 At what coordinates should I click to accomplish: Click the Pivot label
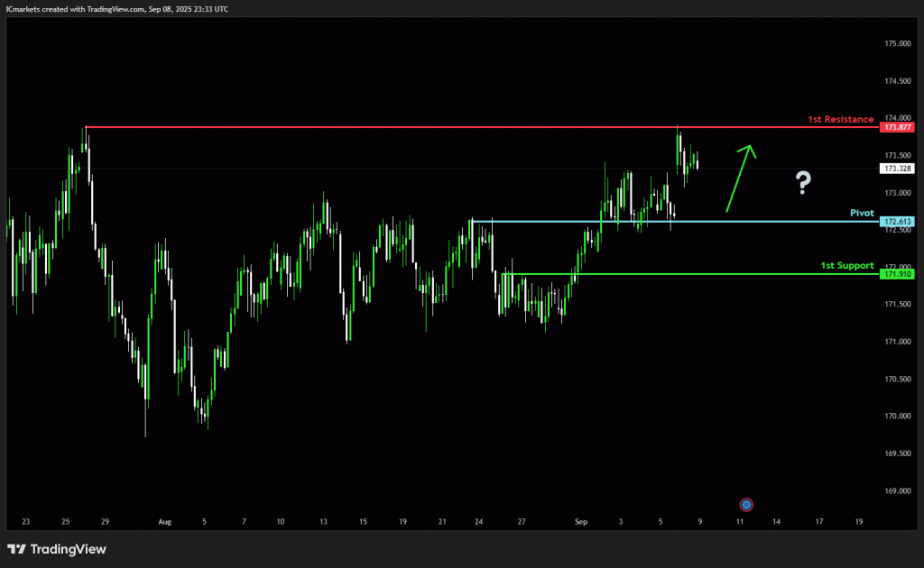862,213
